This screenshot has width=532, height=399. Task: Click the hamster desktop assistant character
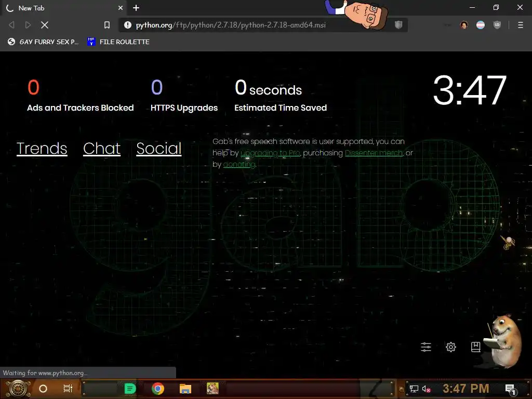[503, 342]
